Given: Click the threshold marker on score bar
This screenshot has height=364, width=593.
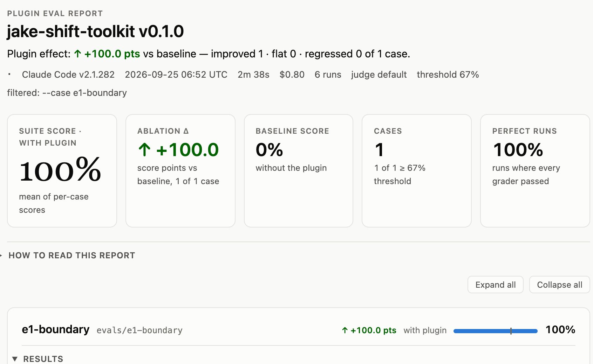Looking at the screenshot, I should point(511,331).
